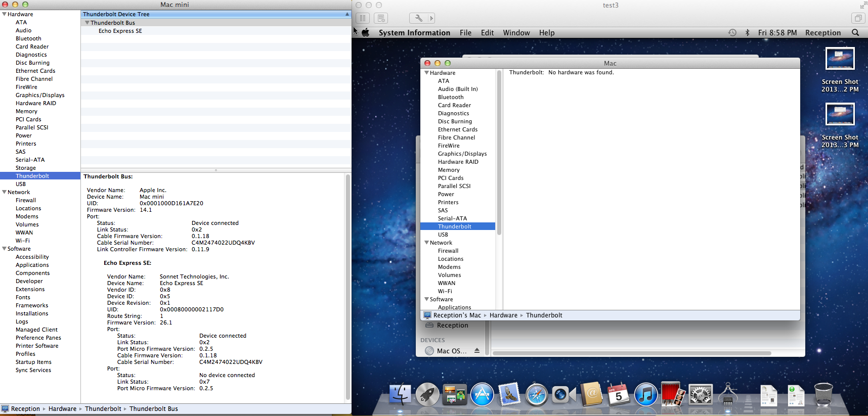Collapse Network in the guest Mac window
This screenshot has height=416, width=868.
point(426,243)
